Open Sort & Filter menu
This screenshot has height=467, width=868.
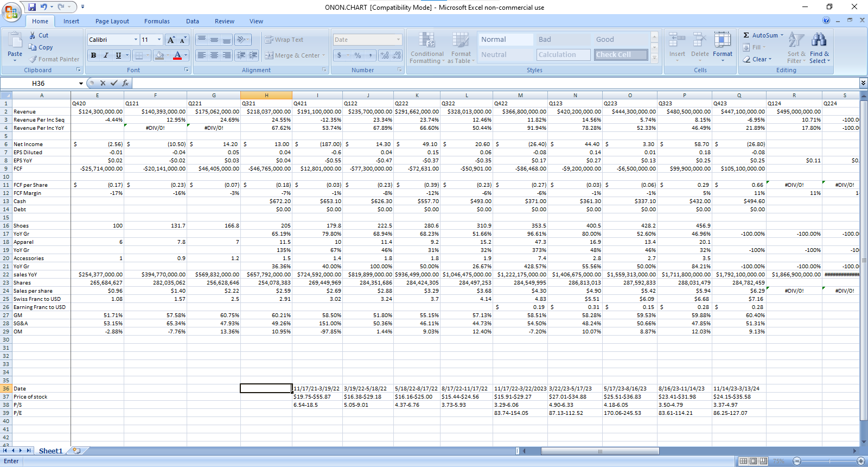[796, 48]
